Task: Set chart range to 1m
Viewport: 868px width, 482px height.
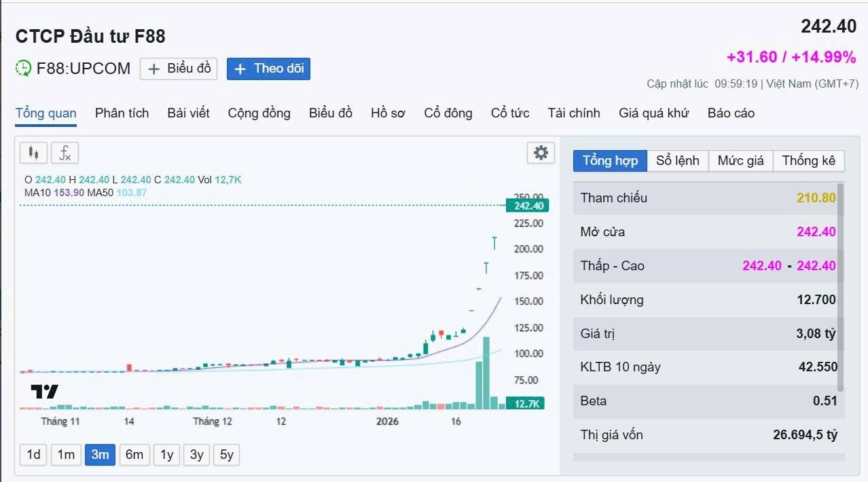Action: 66,455
